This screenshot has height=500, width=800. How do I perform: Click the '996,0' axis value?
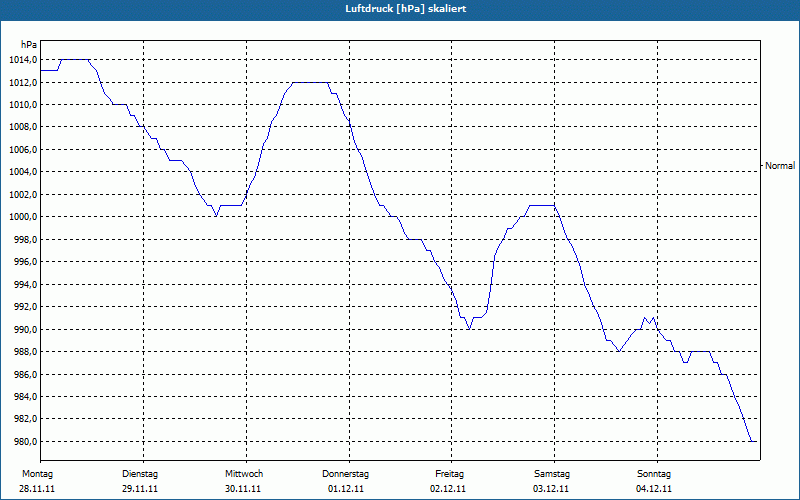tap(25, 262)
